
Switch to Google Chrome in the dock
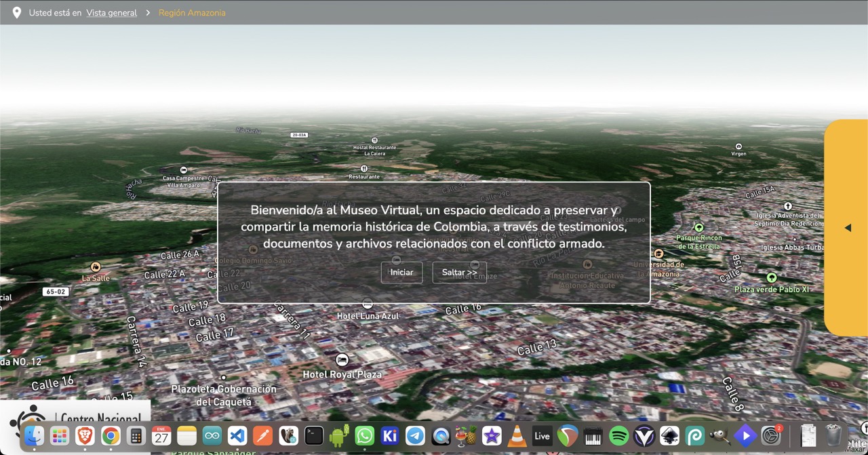tap(111, 436)
